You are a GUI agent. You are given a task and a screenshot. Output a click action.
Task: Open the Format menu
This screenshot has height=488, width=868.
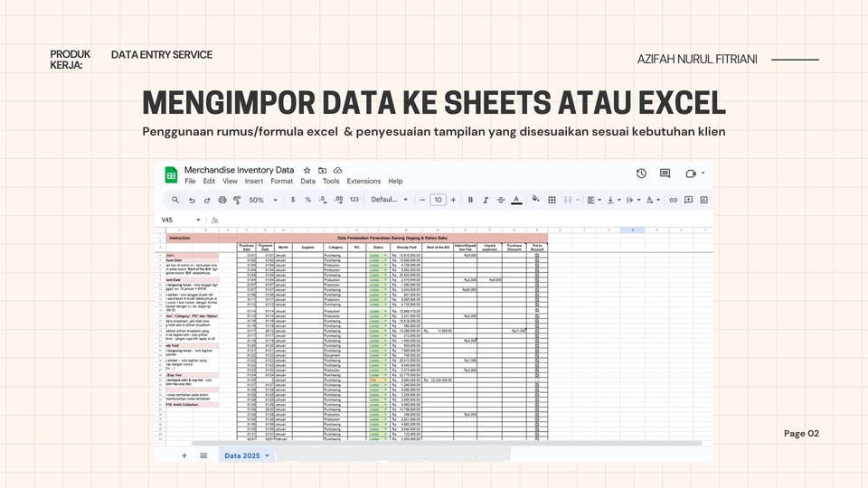click(x=282, y=181)
